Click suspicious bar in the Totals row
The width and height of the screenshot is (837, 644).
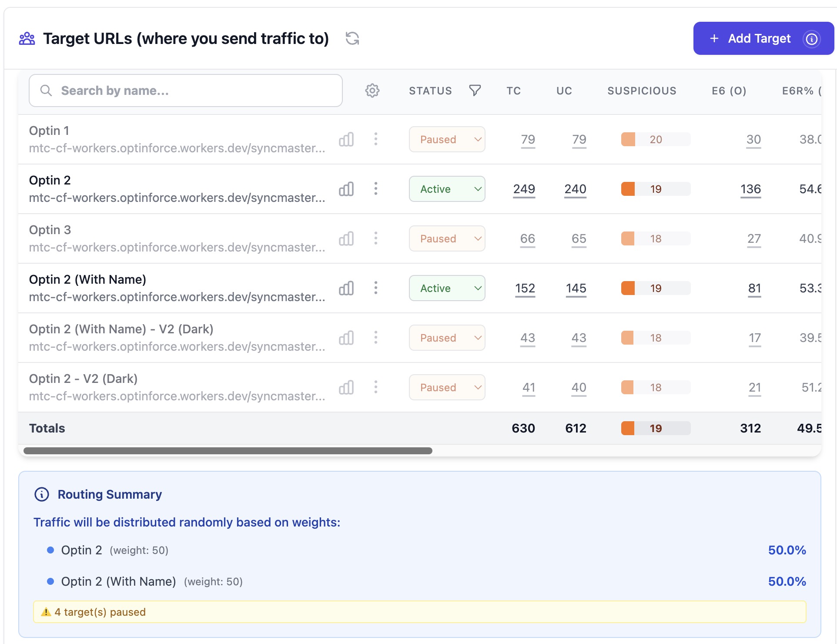(x=656, y=428)
